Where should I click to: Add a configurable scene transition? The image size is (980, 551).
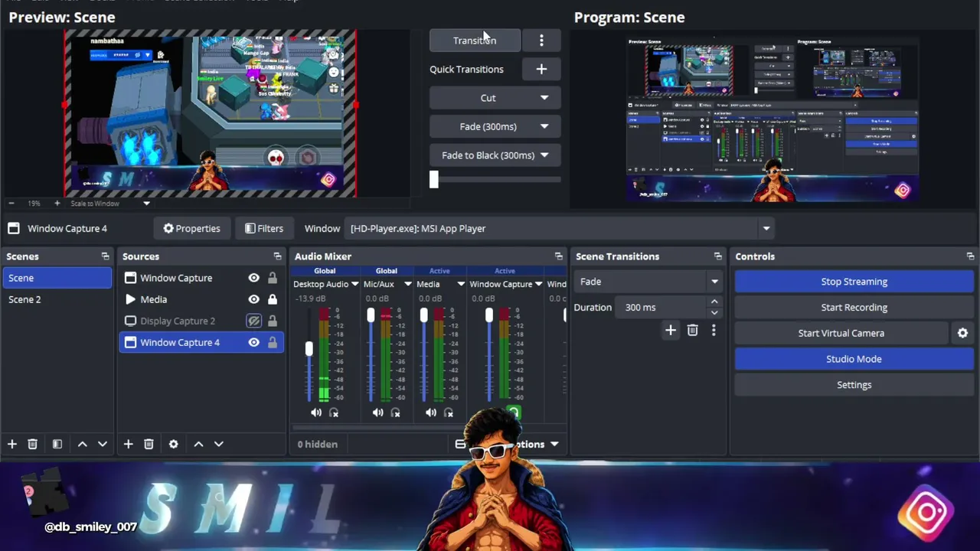[x=670, y=330]
